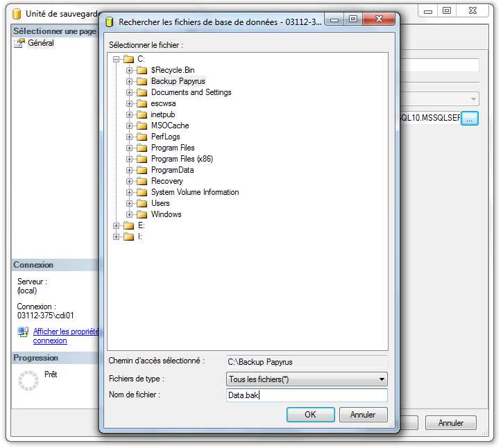Screen dimensions: 503x448
Task: Click the inetpub folder icon
Action: pos(142,114)
